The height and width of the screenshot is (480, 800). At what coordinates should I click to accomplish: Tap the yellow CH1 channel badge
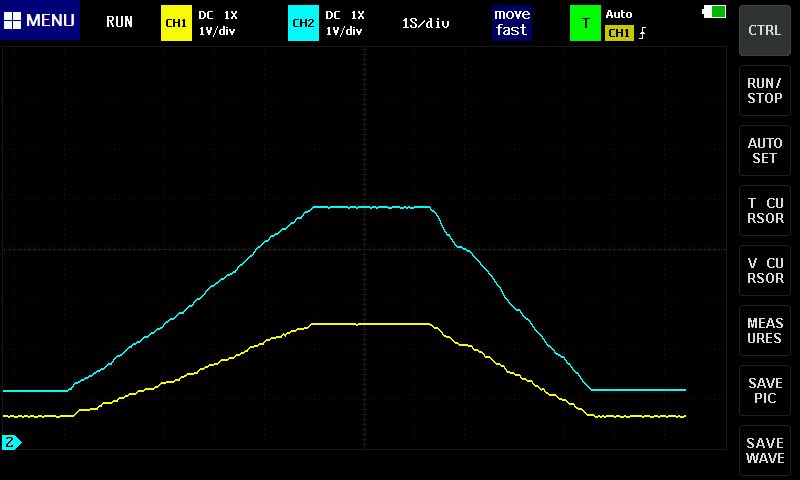(x=175, y=22)
